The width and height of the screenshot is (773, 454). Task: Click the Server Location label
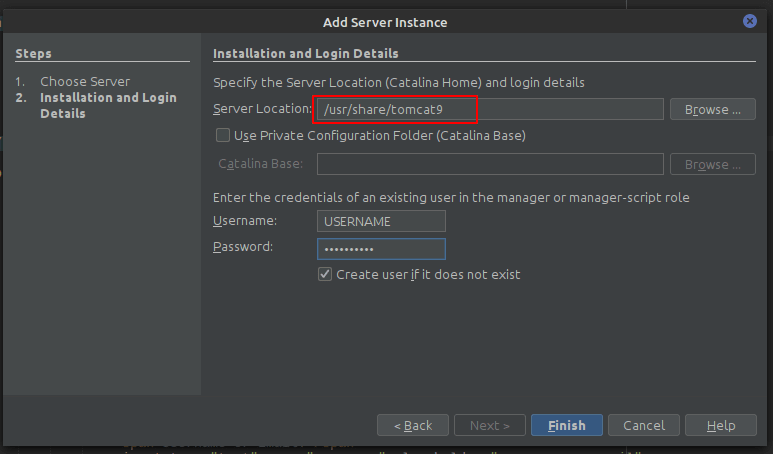262,108
